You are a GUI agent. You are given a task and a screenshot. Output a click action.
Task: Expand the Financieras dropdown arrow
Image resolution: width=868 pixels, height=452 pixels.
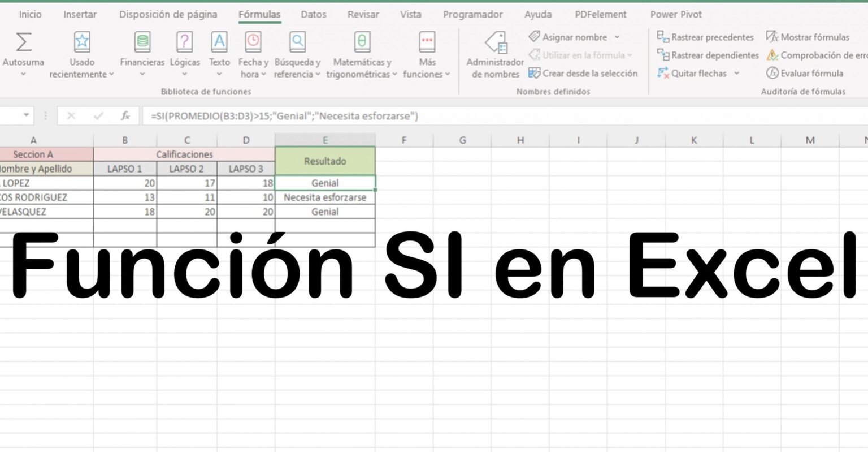click(142, 74)
